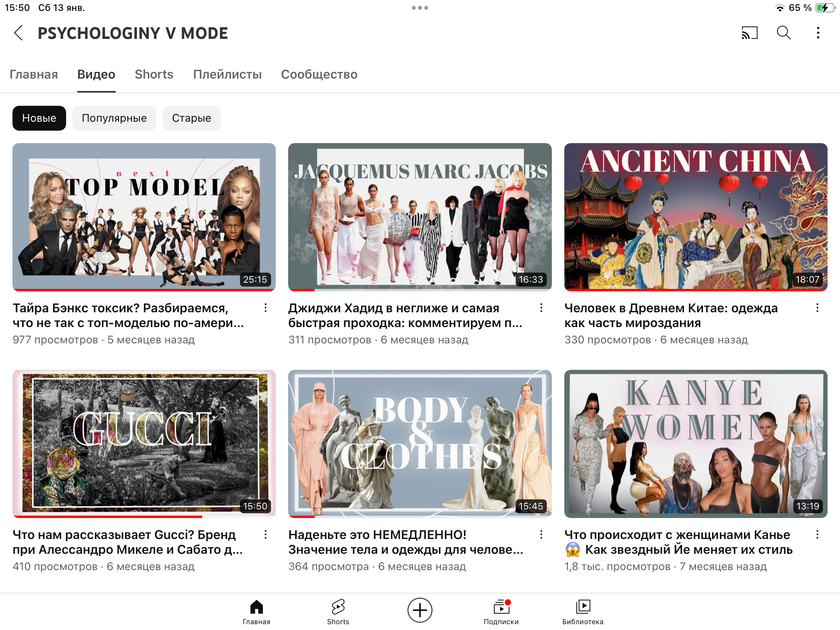Open the channel Shorts tab
Viewport: 840px width, 630px height.
point(154,74)
